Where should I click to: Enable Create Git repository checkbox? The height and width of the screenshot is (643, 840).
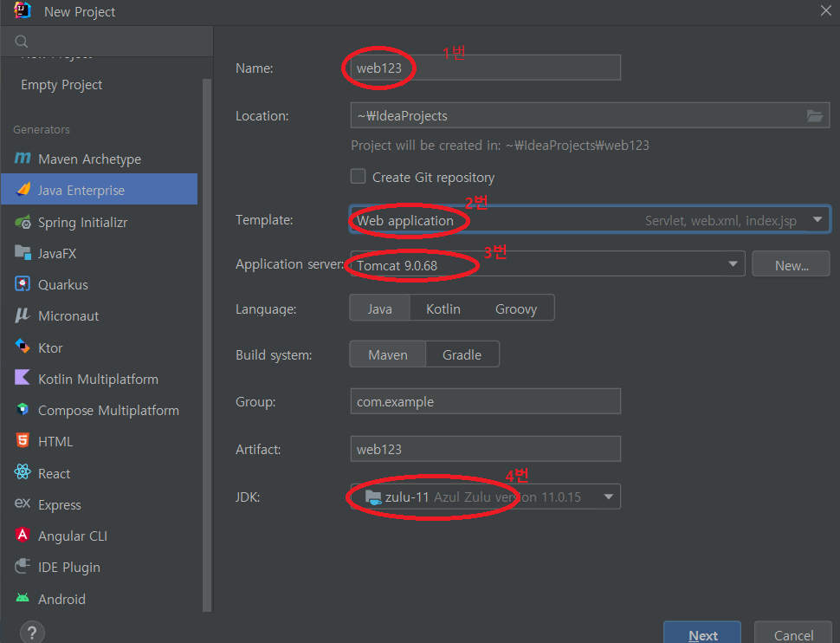[x=358, y=177]
